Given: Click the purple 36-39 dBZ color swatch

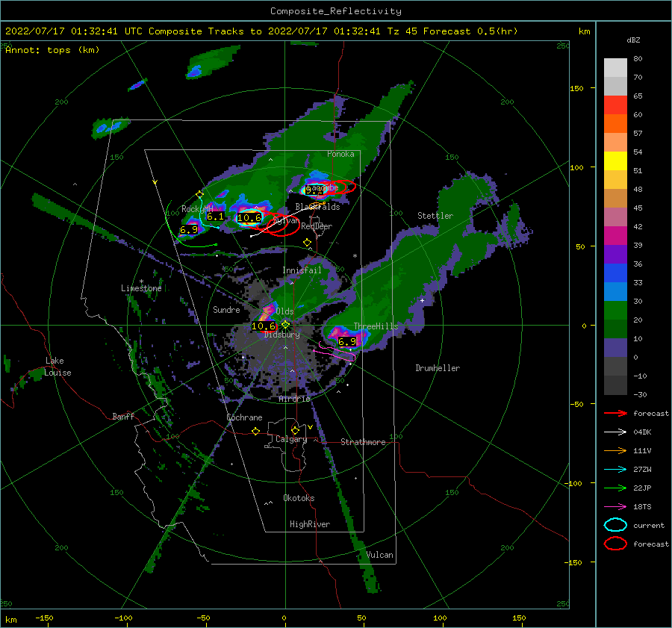Looking at the screenshot, I should tap(615, 254).
